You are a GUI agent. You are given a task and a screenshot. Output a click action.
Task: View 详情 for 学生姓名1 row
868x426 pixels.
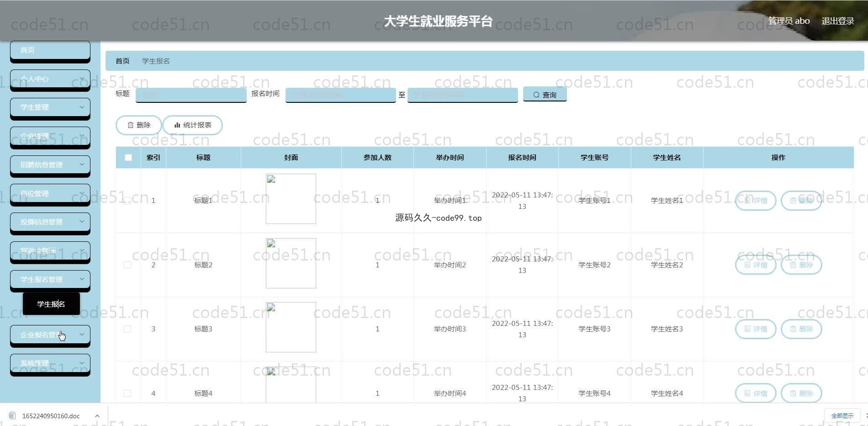(x=756, y=201)
